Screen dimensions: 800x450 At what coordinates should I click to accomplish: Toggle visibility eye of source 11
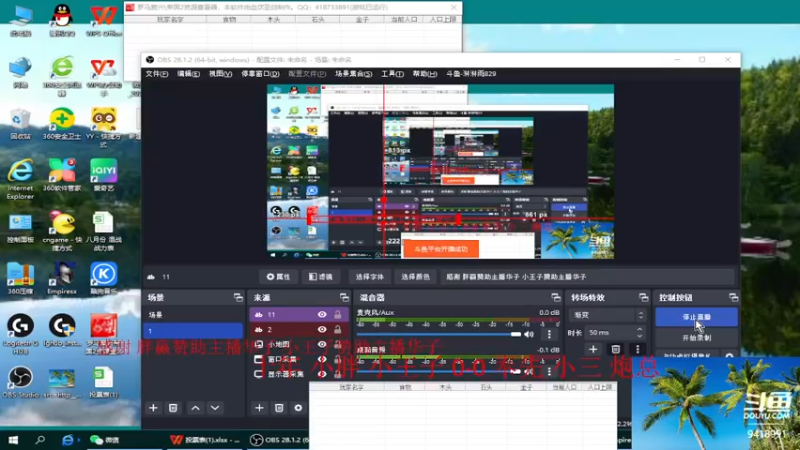click(x=322, y=315)
